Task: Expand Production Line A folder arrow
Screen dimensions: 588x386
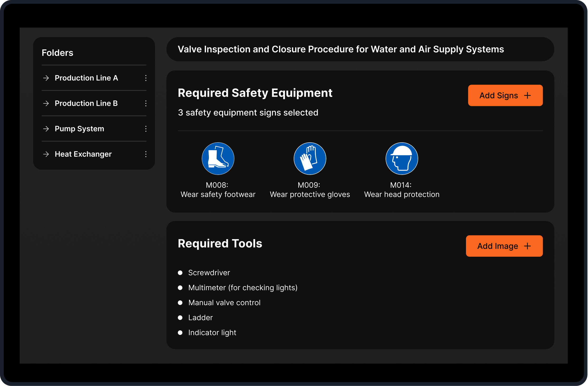Action: (46, 78)
